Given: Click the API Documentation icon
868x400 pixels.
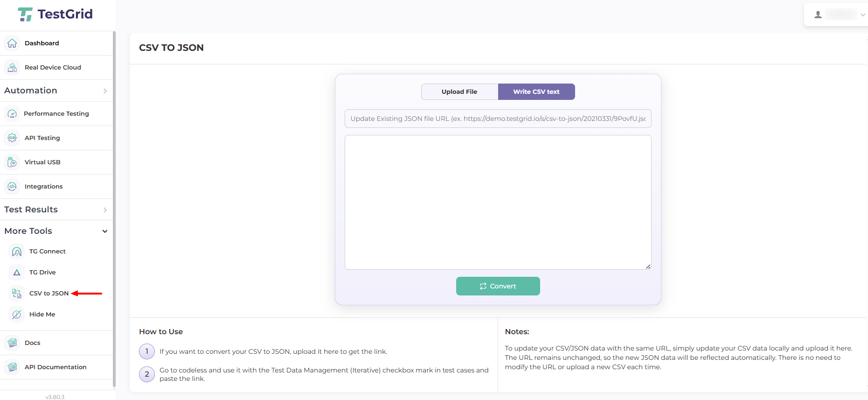Looking at the screenshot, I should 13,367.
